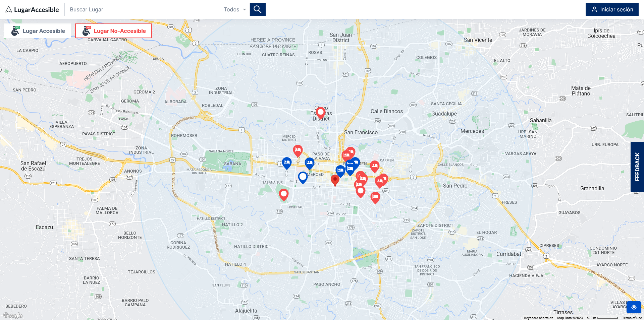
Task: Open Terms of Use link
Action: pyautogui.click(x=632, y=318)
